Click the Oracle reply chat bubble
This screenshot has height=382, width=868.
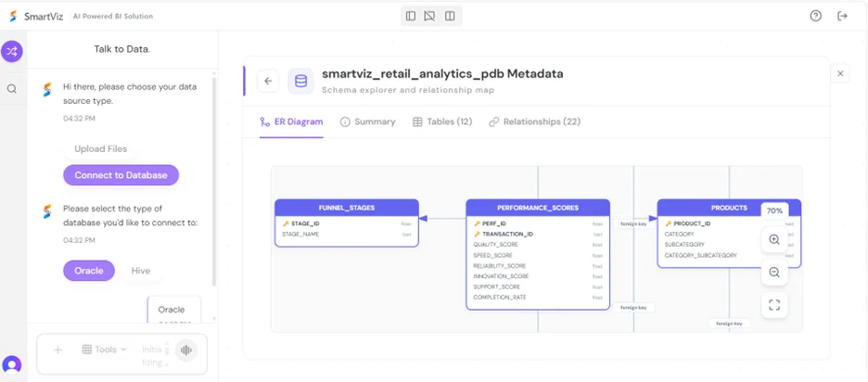coord(173,309)
